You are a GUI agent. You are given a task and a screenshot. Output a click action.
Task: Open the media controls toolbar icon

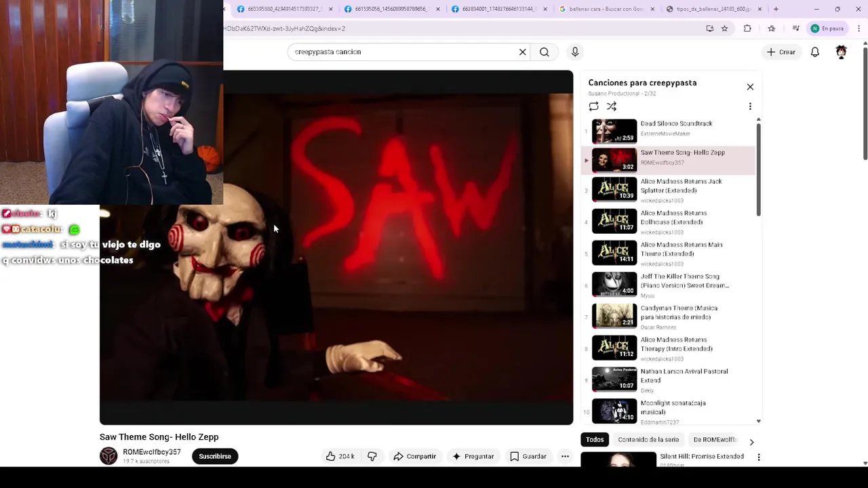(795, 28)
